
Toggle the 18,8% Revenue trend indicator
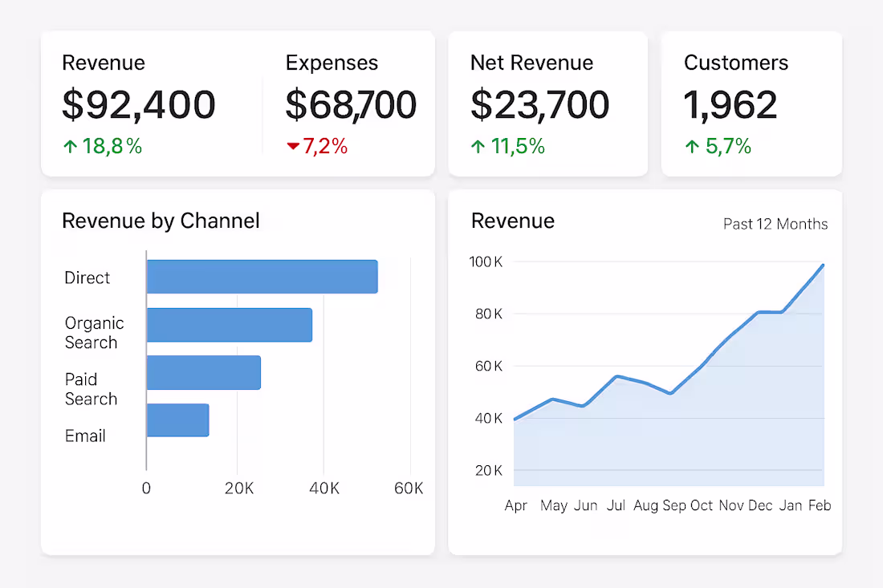tap(104, 146)
